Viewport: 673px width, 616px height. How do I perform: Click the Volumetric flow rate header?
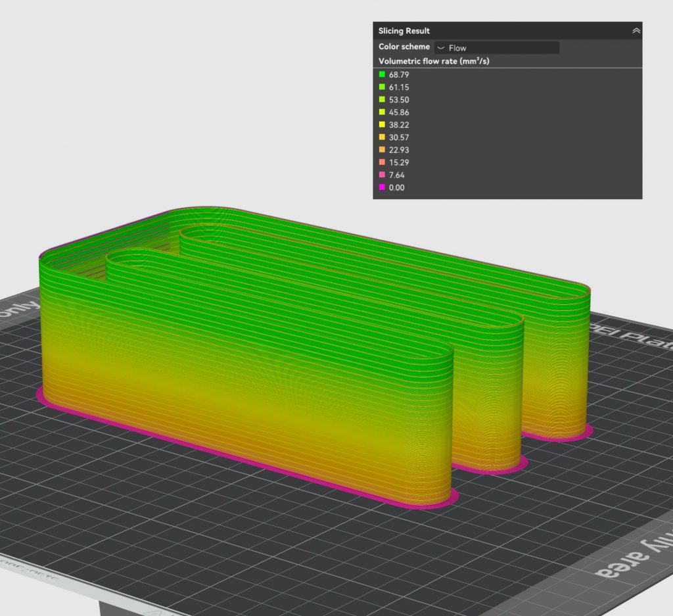click(x=434, y=61)
